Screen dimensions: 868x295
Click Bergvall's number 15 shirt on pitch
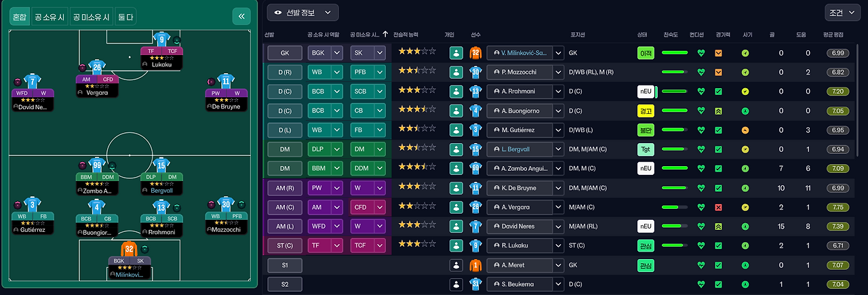162,165
